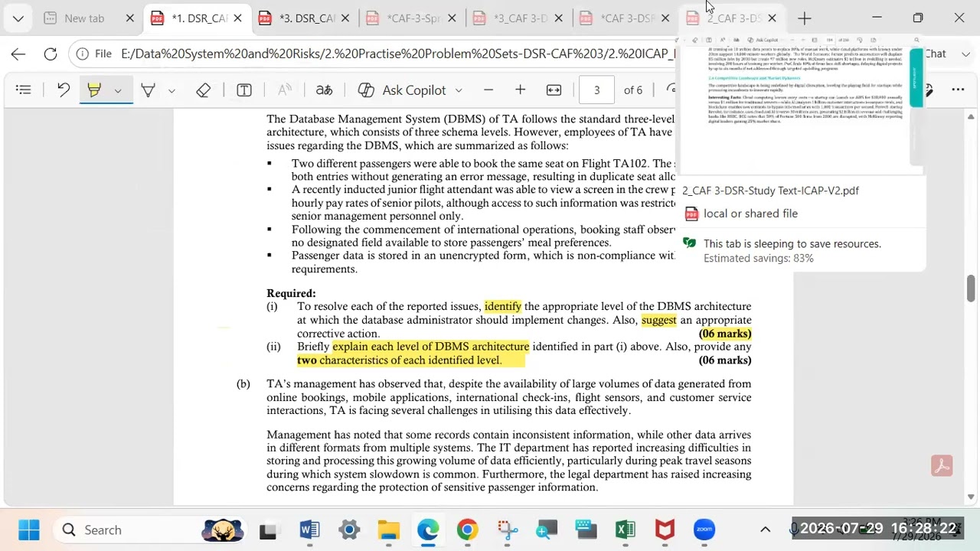This screenshot has width=980, height=551.
Task: Click the Fit to width icon
Action: 554,90
